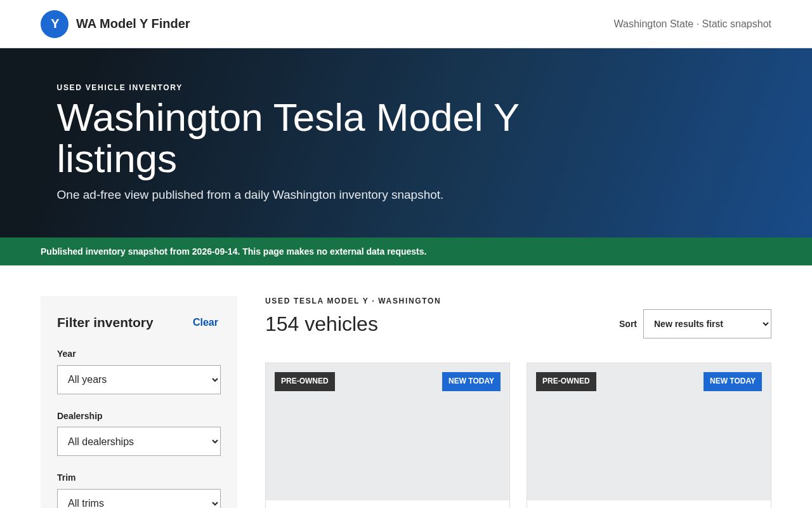Click the Year label
812x508 pixels.
tap(67, 354)
